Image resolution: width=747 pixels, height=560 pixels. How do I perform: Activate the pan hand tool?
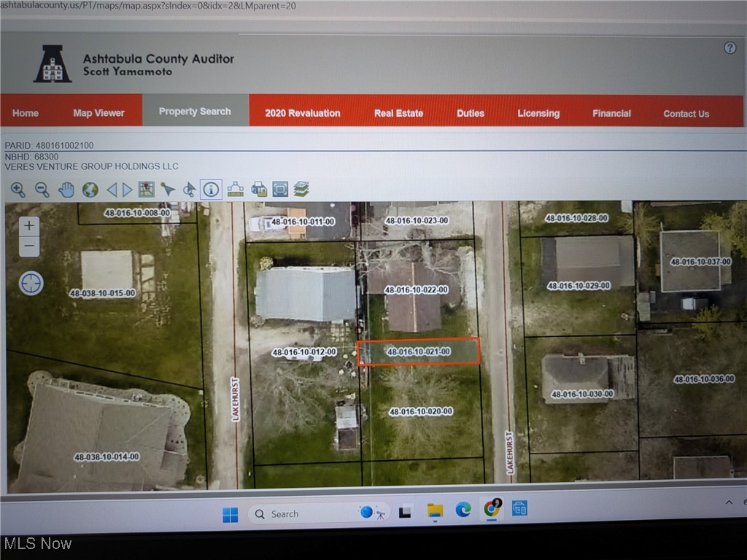pyautogui.click(x=66, y=190)
